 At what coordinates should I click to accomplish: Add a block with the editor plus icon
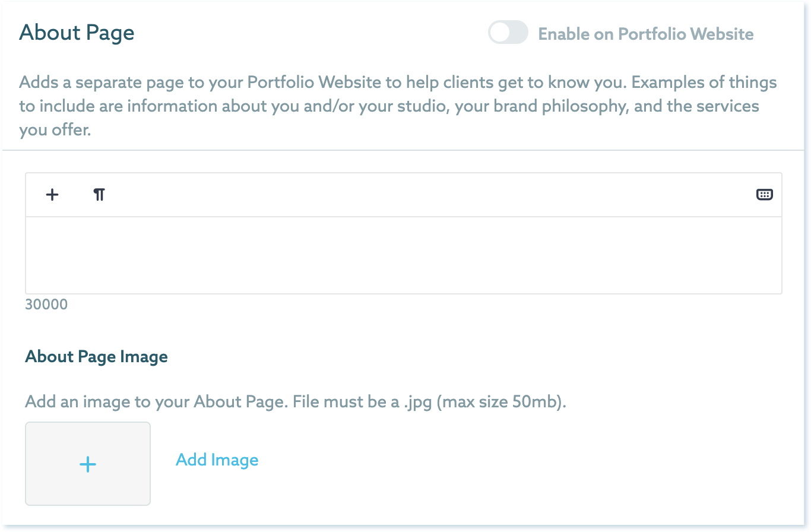(x=52, y=195)
